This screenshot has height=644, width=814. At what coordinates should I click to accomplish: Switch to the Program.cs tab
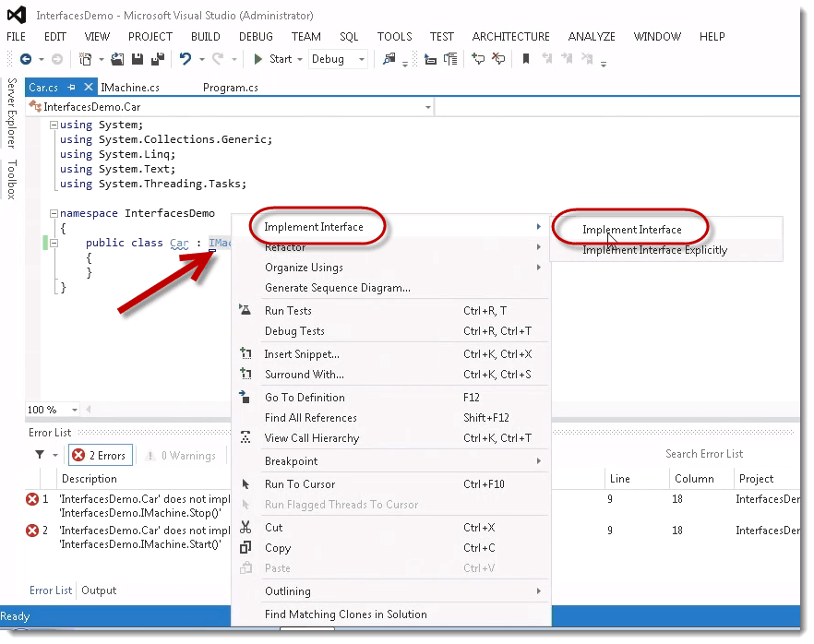pyautogui.click(x=231, y=88)
